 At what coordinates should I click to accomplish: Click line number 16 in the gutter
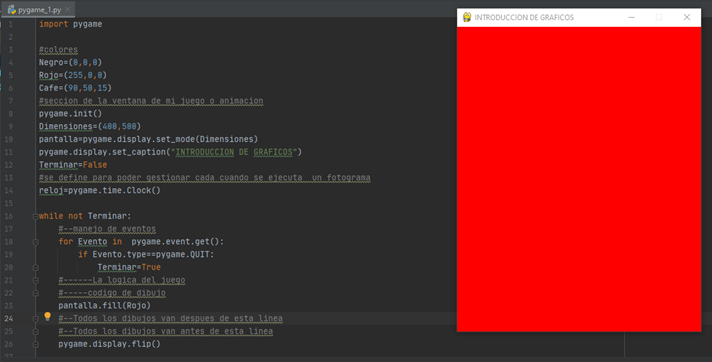coord(9,216)
